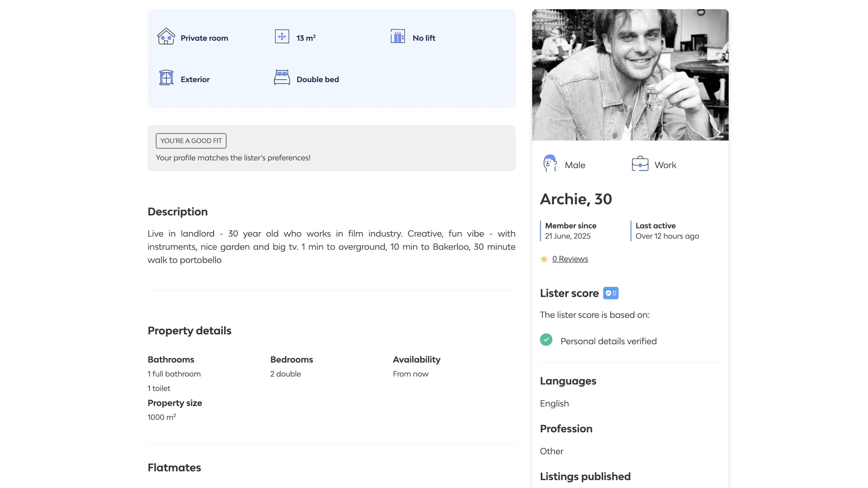Click the Lister score shield badge
This screenshot has width=868, height=488.
point(611,293)
